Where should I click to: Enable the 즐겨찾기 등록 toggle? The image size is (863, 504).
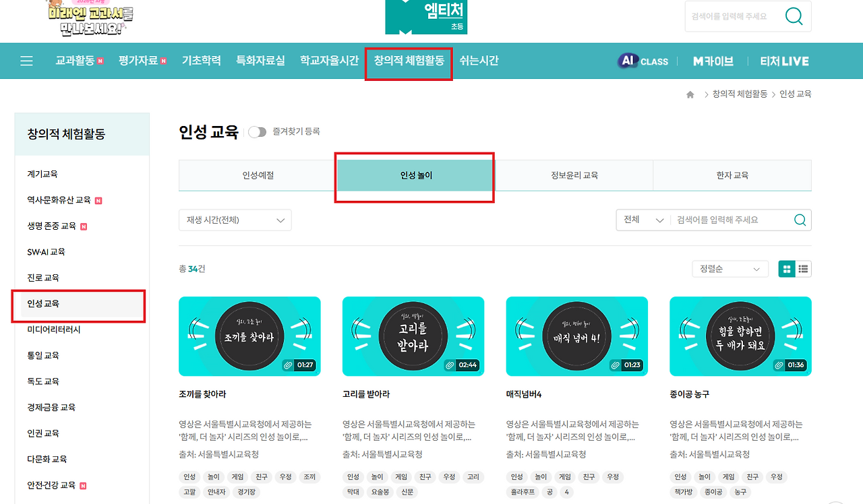[258, 132]
